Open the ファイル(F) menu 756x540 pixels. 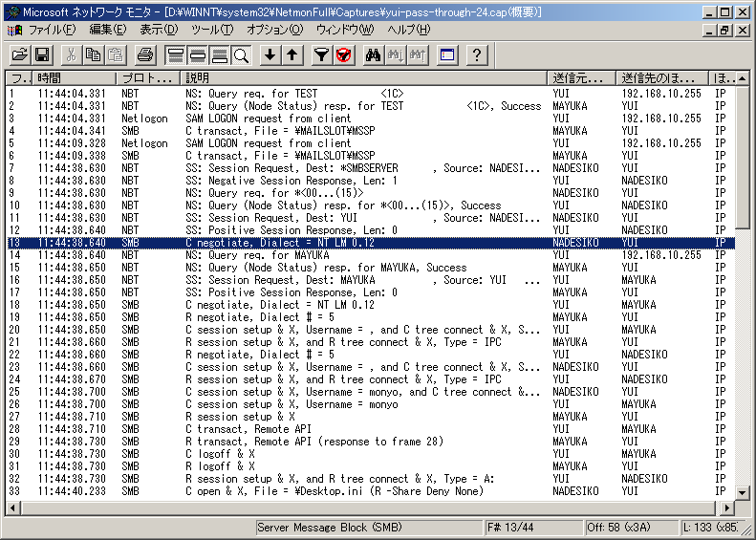click(x=52, y=30)
